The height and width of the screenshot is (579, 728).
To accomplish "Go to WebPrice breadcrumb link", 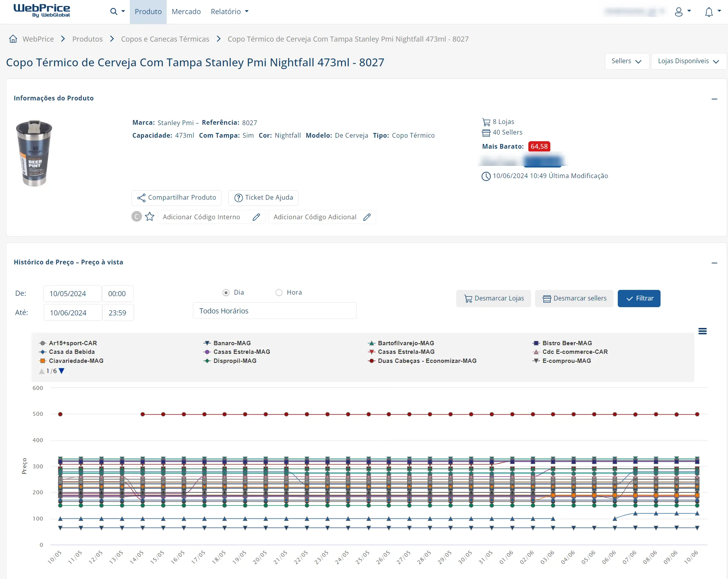I will point(38,39).
